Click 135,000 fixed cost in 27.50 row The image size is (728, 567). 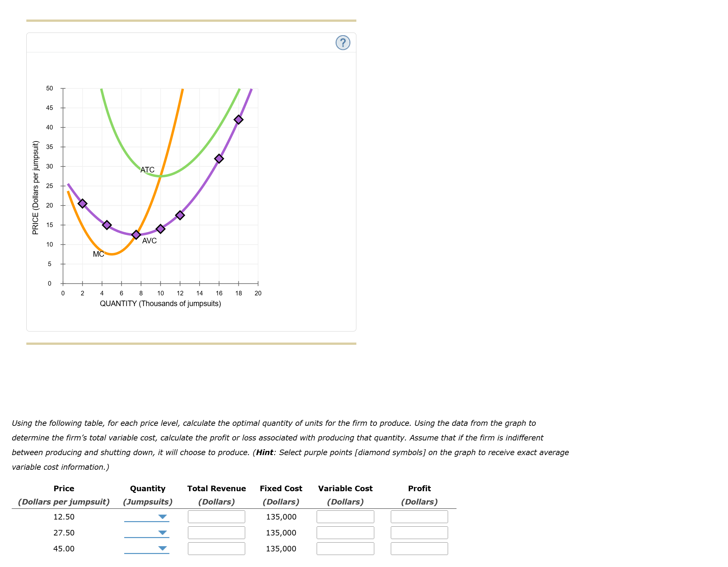coord(281,533)
